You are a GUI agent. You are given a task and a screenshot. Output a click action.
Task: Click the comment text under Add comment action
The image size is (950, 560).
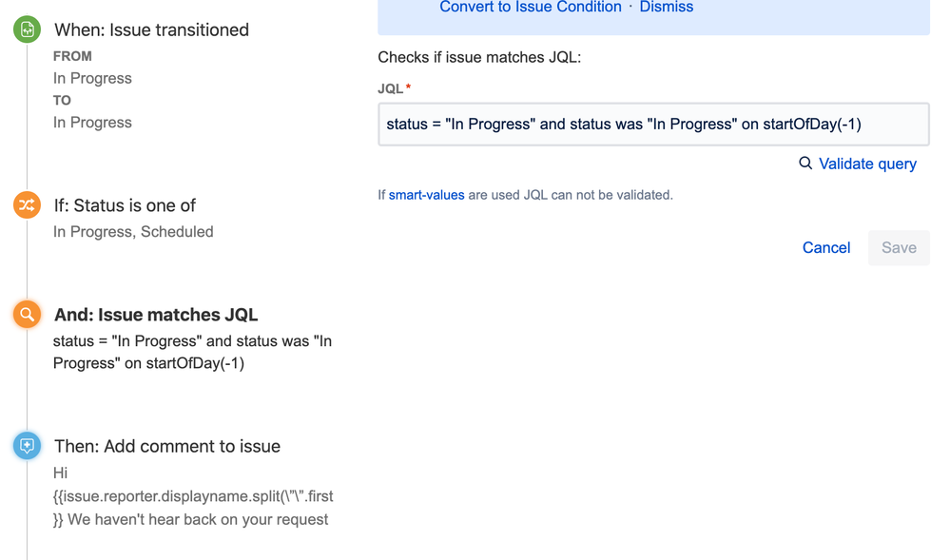pyautogui.click(x=191, y=495)
